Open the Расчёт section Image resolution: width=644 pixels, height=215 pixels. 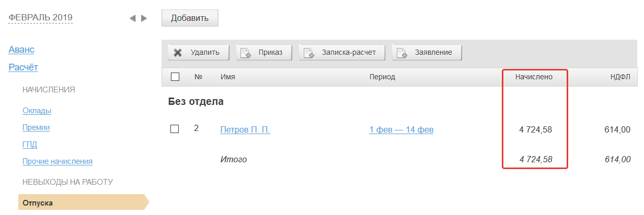coord(23,67)
